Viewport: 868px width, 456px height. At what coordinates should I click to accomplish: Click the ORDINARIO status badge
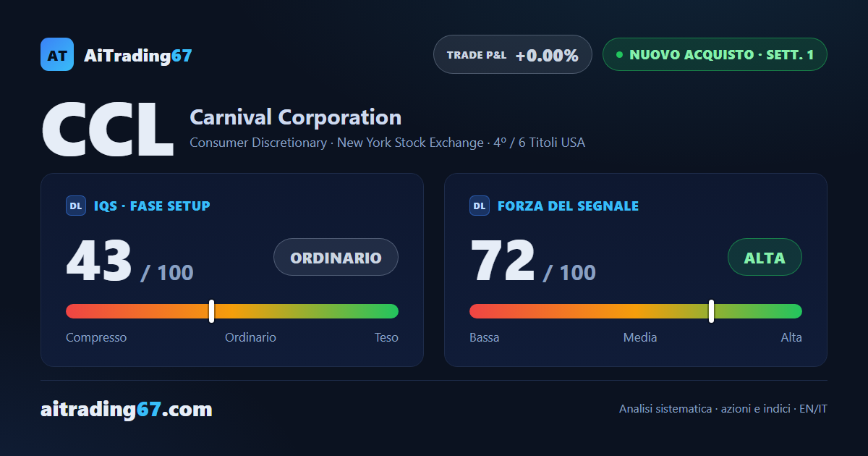[336, 257]
